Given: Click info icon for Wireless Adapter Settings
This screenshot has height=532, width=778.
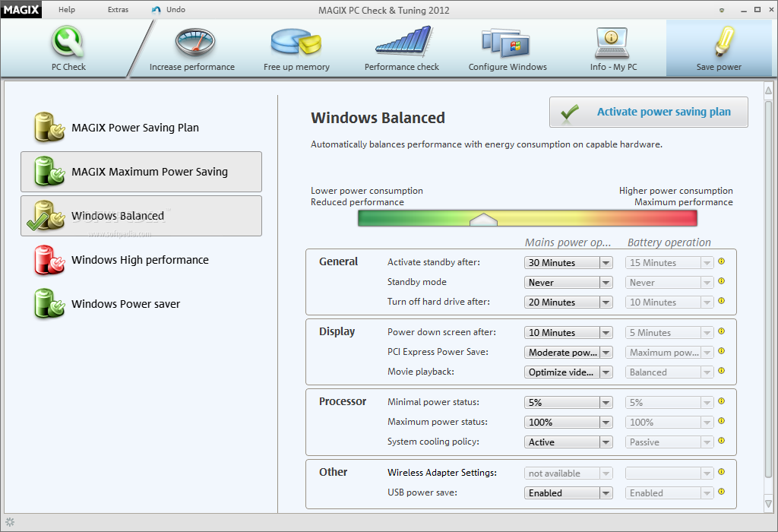Looking at the screenshot, I should [x=722, y=472].
